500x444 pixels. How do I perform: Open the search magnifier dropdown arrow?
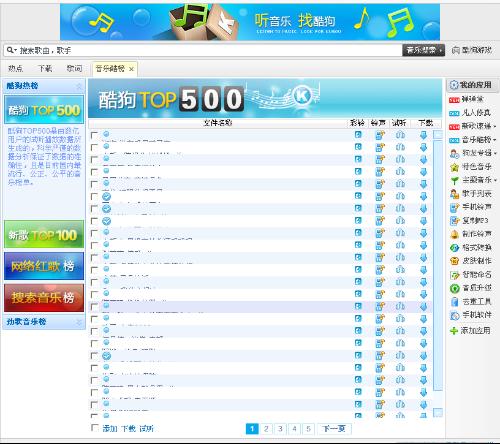click(15, 50)
